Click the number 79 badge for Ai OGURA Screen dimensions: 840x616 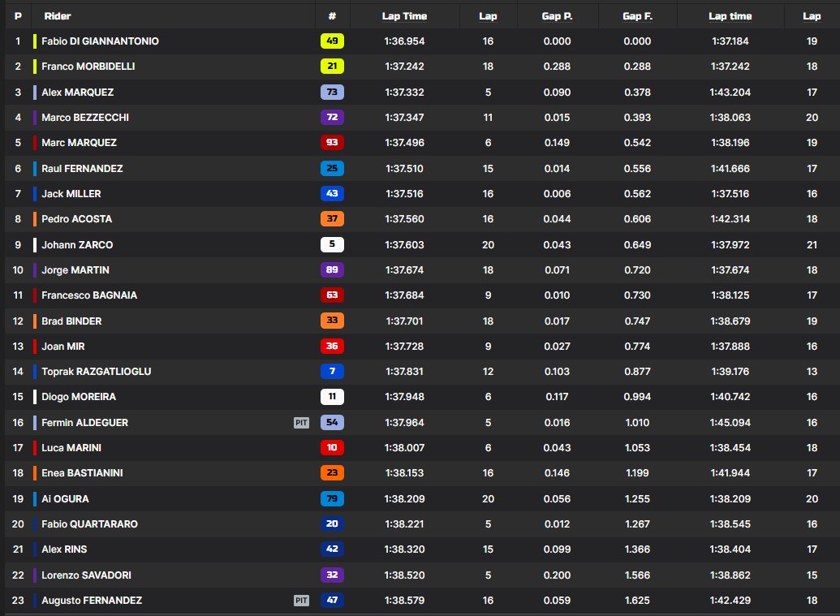coord(333,498)
